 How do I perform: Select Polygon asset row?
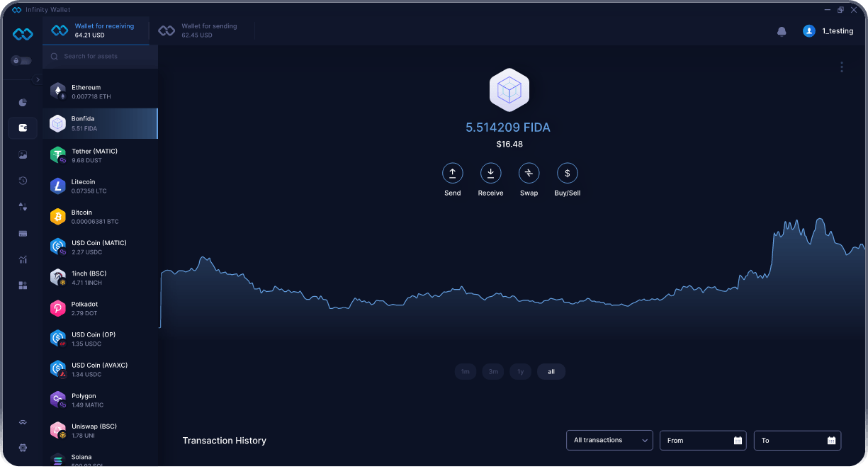(x=100, y=400)
